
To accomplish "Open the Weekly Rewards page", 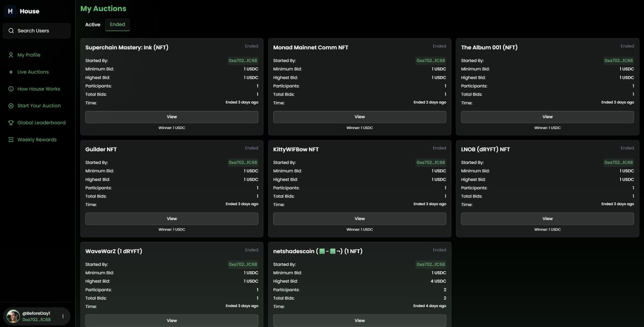I will [x=36, y=139].
